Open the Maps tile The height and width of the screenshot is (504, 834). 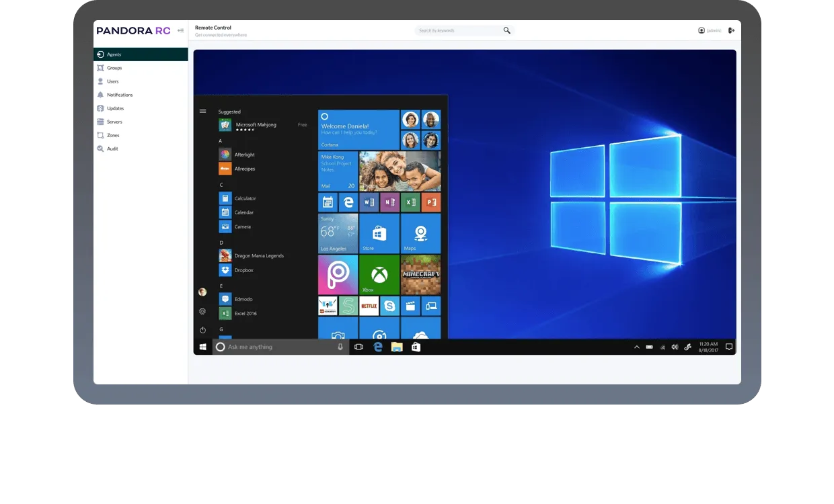421,233
